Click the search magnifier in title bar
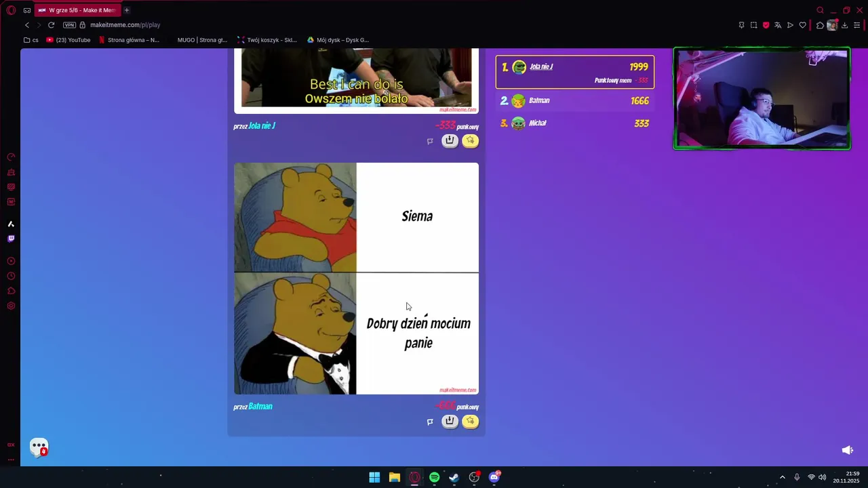The image size is (868, 488). point(820,10)
